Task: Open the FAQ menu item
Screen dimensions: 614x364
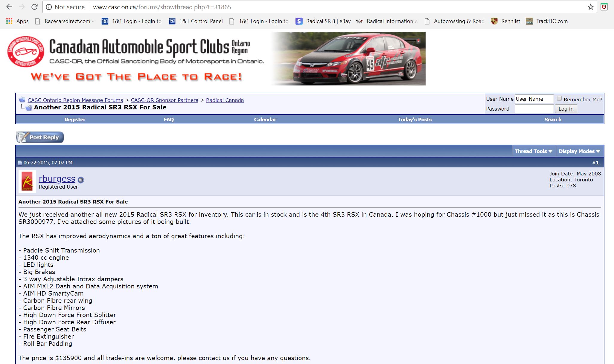Action: pos(169,120)
